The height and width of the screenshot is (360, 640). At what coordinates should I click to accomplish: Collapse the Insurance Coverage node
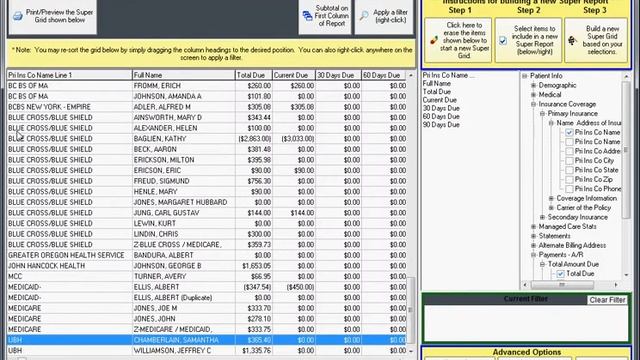(x=533, y=104)
